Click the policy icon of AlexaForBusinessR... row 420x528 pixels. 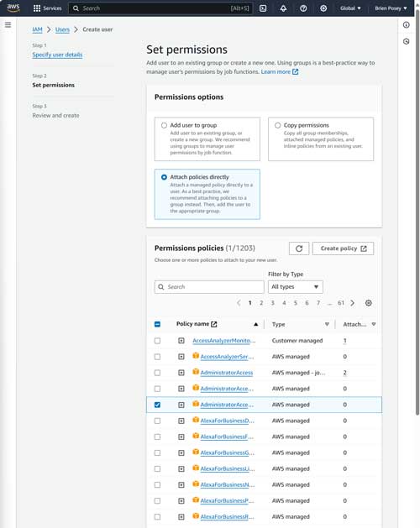coord(196,516)
